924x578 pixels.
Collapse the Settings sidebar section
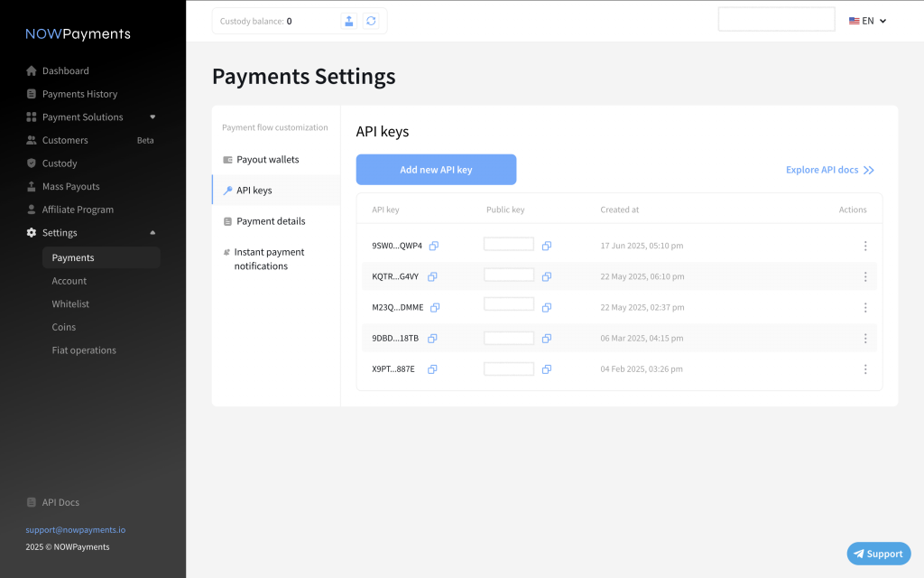[x=152, y=232]
